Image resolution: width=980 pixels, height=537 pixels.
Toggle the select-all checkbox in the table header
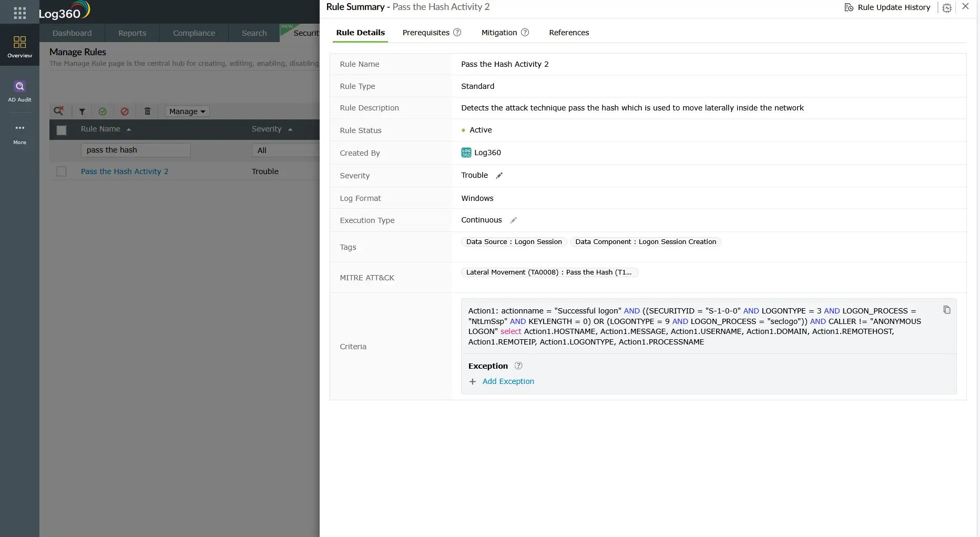(62, 129)
